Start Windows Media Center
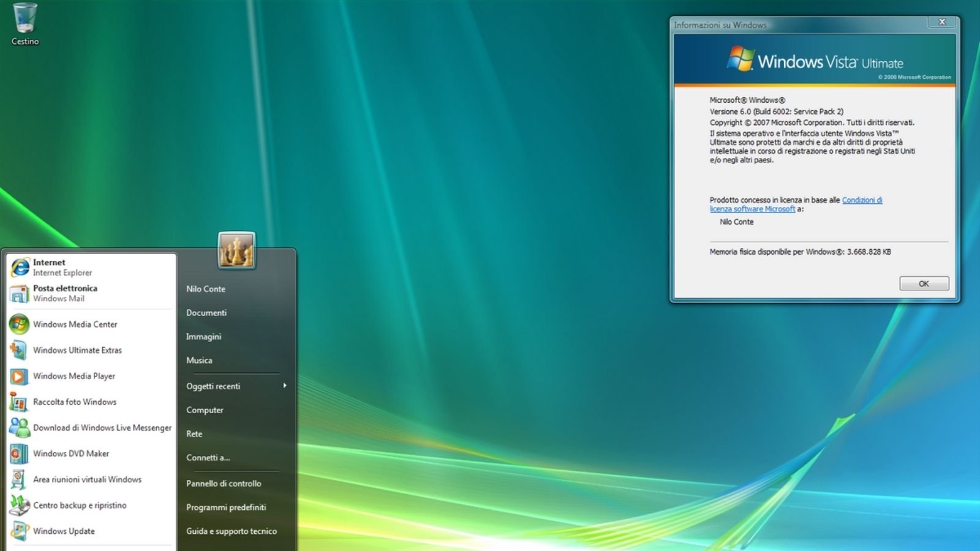Image resolution: width=980 pixels, height=551 pixels. 91,324
